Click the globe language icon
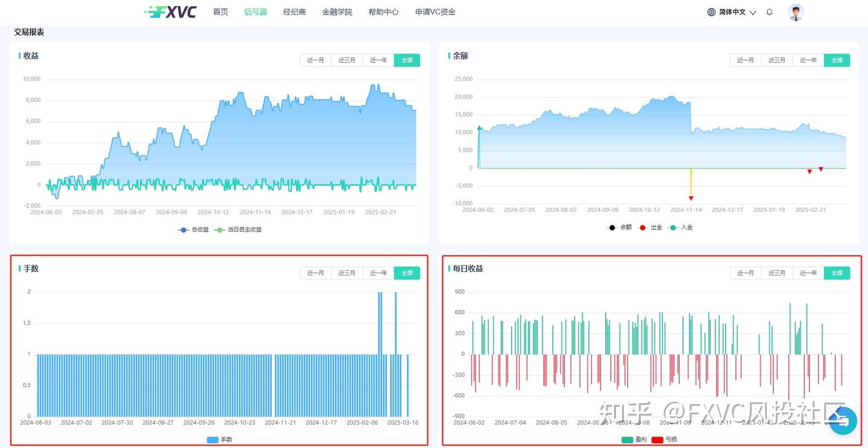Screen dimensions: 868x448 (x=711, y=12)
